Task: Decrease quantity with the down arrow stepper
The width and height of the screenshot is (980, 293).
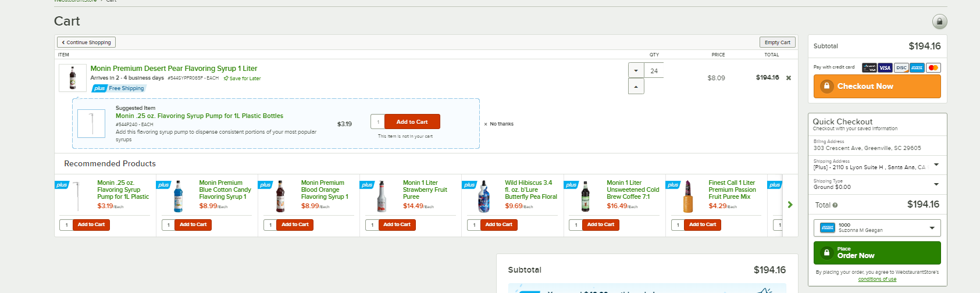Action: pos(636,70)
